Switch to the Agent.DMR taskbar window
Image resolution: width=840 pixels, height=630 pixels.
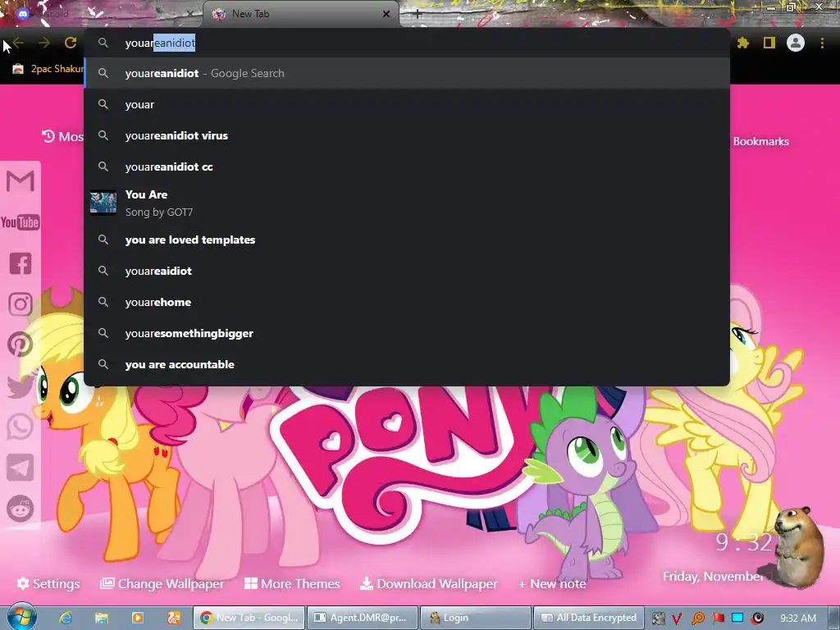pos(363,618)
